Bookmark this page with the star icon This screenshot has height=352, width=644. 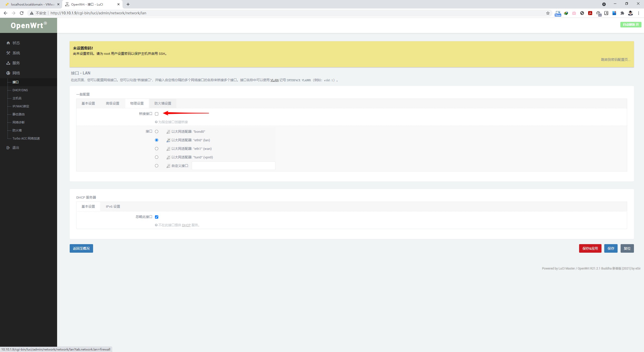click(x=548, y=13)
